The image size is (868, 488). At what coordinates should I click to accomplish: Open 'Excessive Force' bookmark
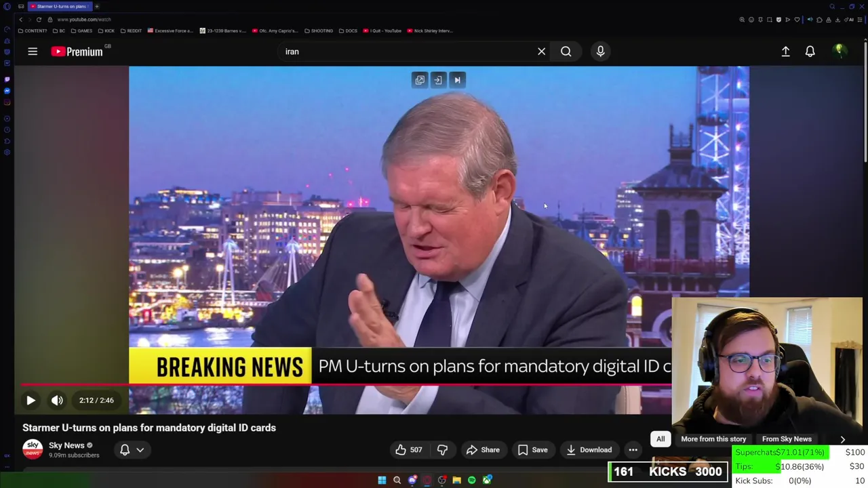170,30
